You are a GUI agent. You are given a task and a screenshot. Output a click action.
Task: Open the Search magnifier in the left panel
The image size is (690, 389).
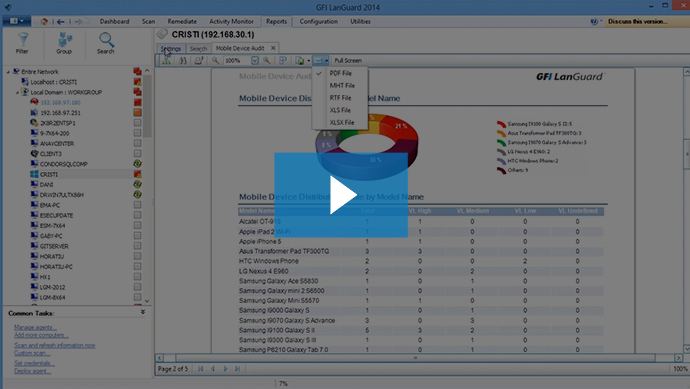pos(106,43)
